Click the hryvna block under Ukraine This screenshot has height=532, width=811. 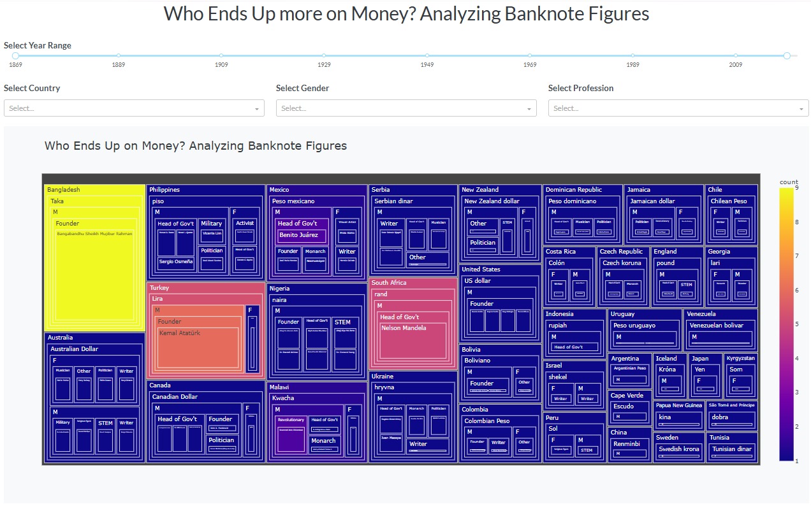pyautogui.click(x=384, y=387)
